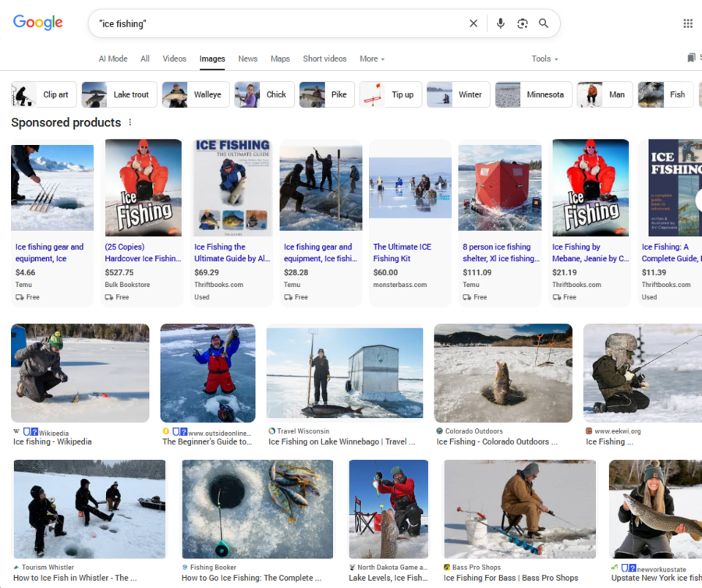Open the Google apps grid

tap(688, 23)
